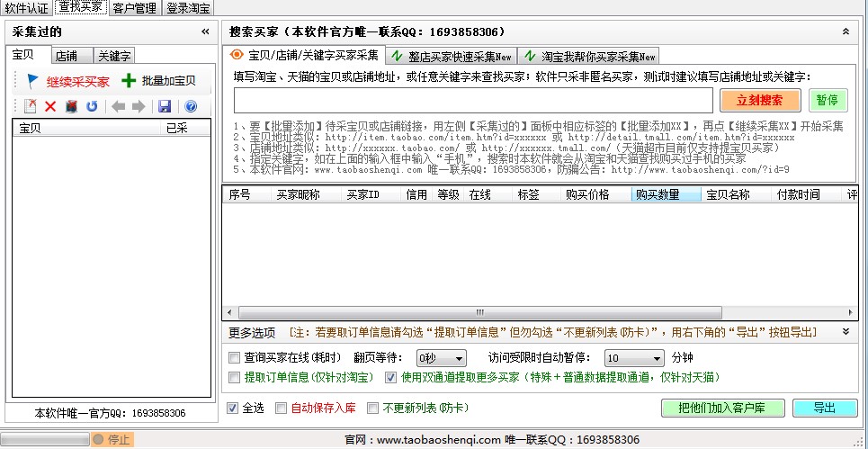The height and width of the screenshot is (449, 868).
Task: Toggle the 全选 checkbox
Action: [234, 408]
